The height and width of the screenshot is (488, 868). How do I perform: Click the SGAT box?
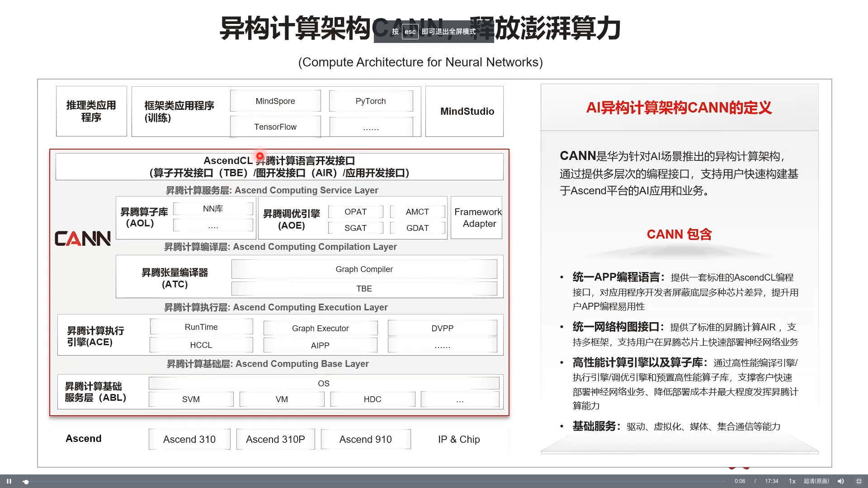(x=355, y=228)
